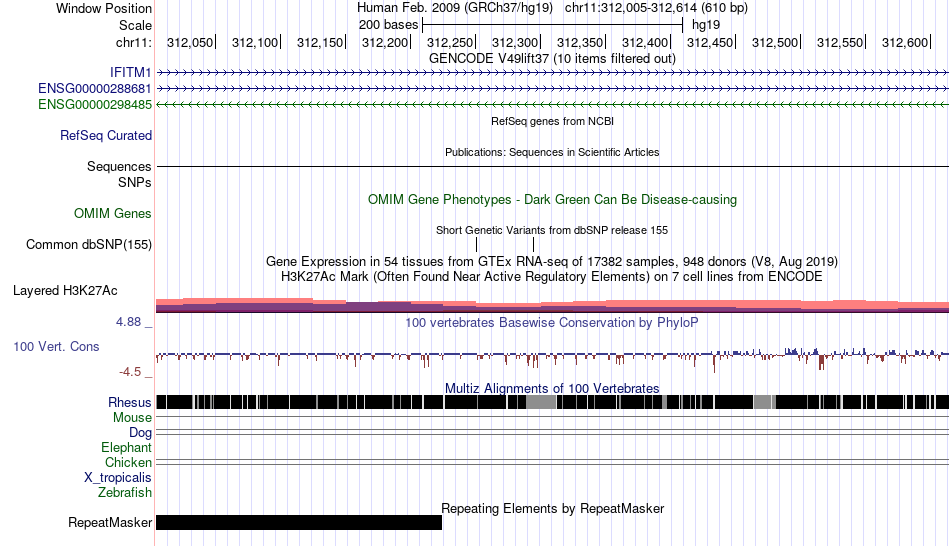The height and width of the screenshot is (546, 950).
Task: Click the IFITM1 gene label
Action: 130,73
